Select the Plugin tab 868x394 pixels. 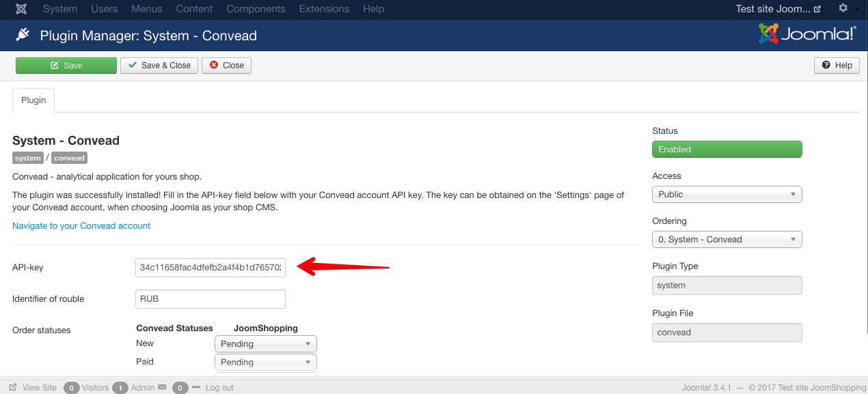click(33, 100)
